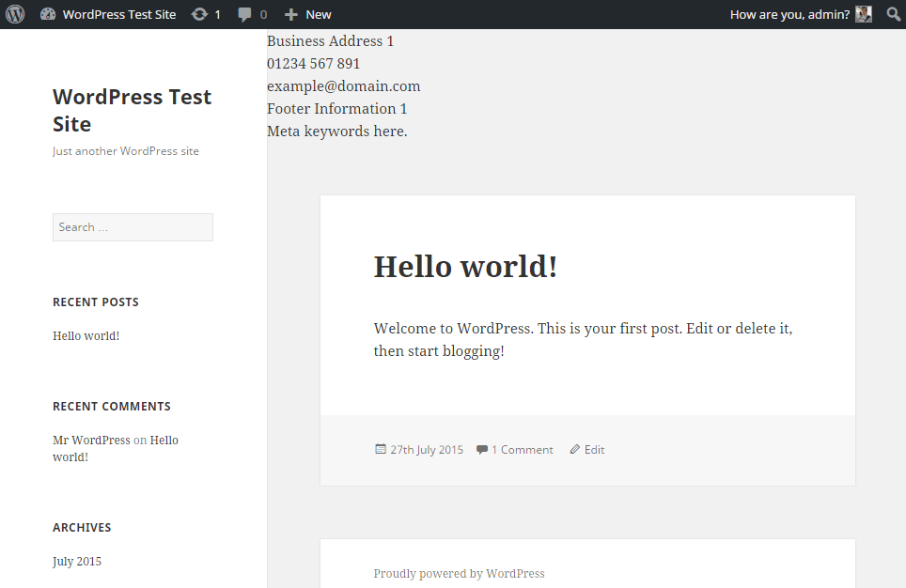The height and width of the screenshot is (588, 906).
Task: Open the WordPress Test Site admin menu
Action: point(118,14)
